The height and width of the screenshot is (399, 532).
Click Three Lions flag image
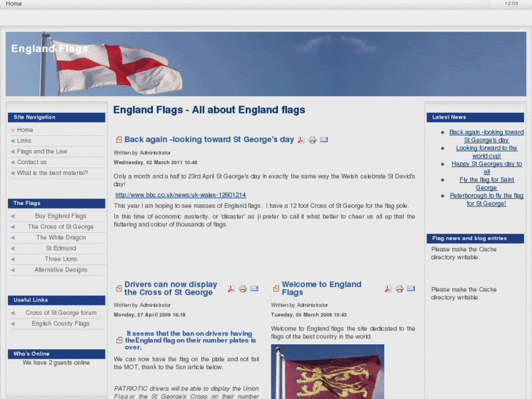tap(327, 371)
